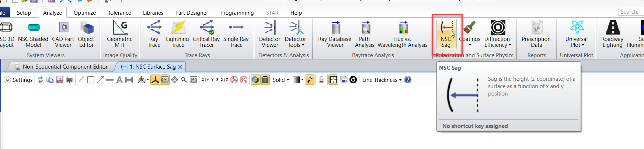Open Roadway Lighting application
The width and height of the screenshot is (644, 149).
[x=612, y=34]
